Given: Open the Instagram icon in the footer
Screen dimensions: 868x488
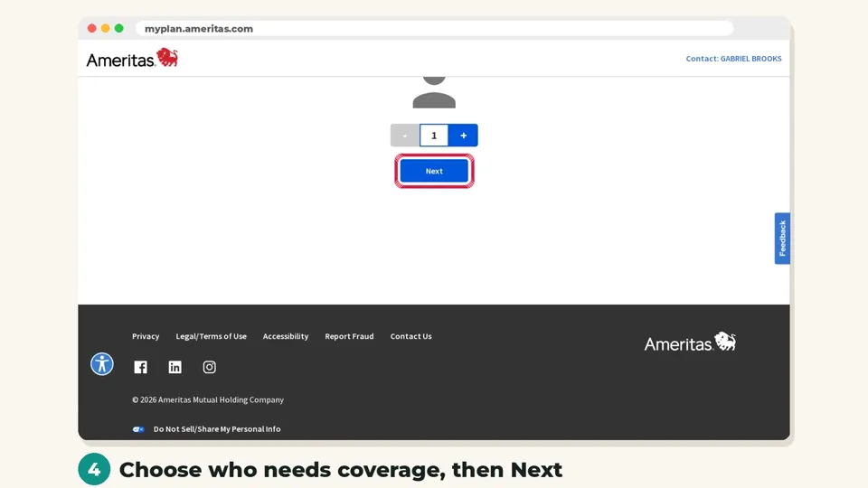Looking at the screenshot, I should tap(209, 368).
